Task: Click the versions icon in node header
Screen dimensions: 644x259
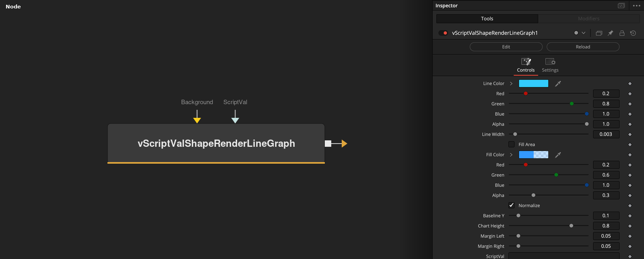Action: pos(599,33)
